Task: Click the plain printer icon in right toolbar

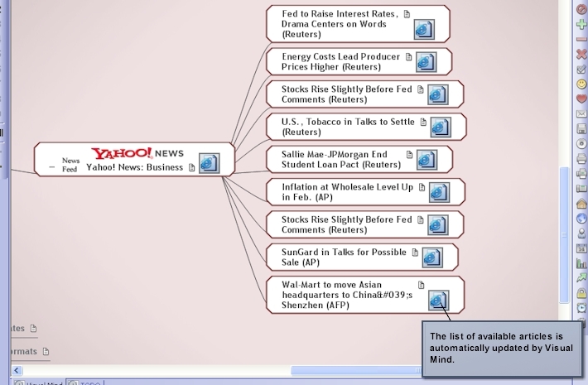Action: tap(581, 159)
